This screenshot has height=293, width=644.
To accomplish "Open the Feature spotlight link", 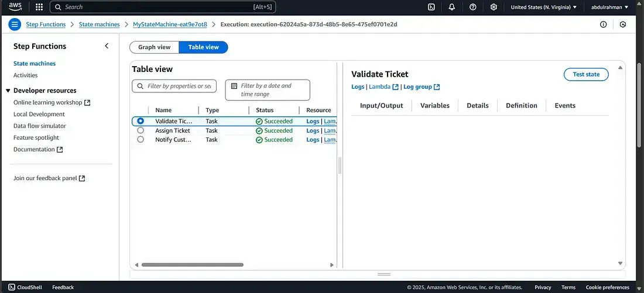I will [x=36, y=138].
